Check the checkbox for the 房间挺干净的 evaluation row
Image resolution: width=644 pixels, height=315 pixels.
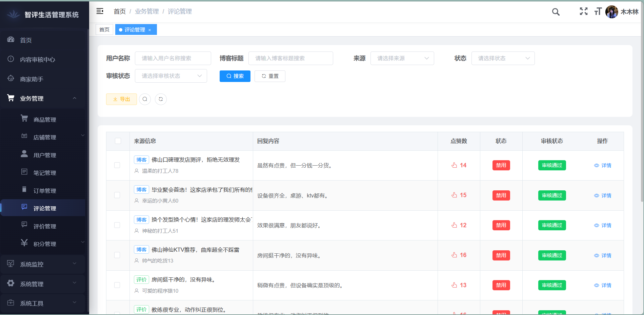point(117,285)
